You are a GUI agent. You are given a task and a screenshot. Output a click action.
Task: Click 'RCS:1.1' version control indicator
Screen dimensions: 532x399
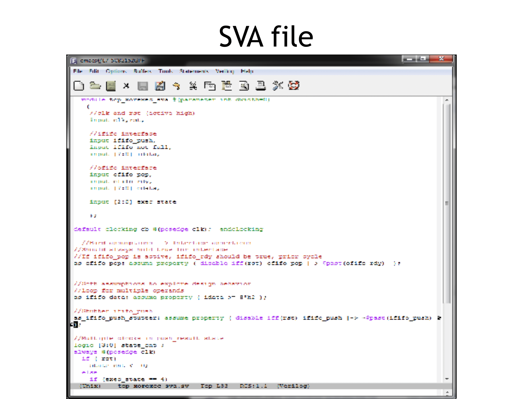point(253,386)
